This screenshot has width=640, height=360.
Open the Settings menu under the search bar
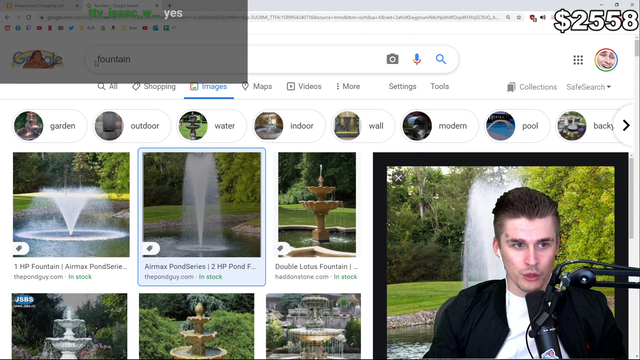(402, 87)
